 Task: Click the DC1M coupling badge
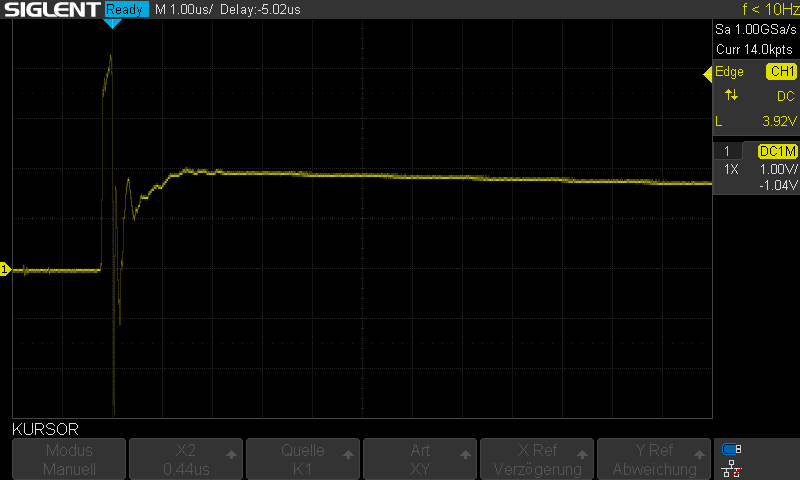(x=778, y=151)
